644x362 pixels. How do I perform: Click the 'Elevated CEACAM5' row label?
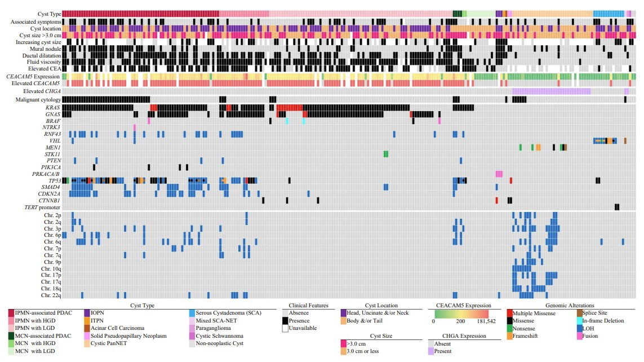(x=35, y=83)
